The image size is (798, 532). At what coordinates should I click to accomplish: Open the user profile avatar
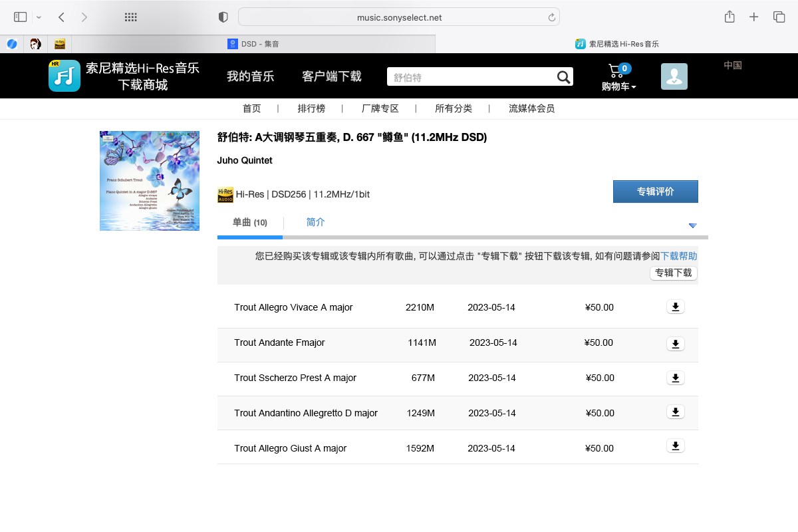point(674,76)
